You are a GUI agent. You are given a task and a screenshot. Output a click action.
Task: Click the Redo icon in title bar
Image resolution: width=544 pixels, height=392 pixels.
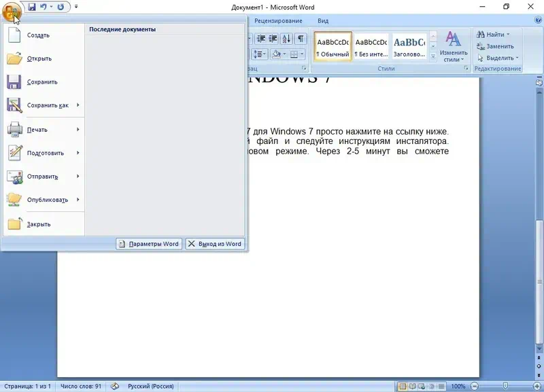61,7
